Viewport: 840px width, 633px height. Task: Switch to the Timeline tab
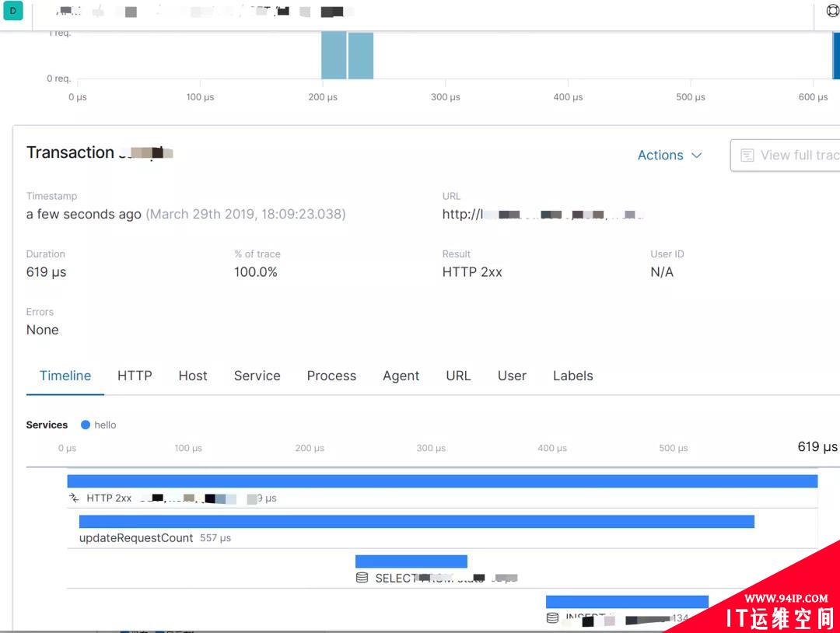point(65,376)
